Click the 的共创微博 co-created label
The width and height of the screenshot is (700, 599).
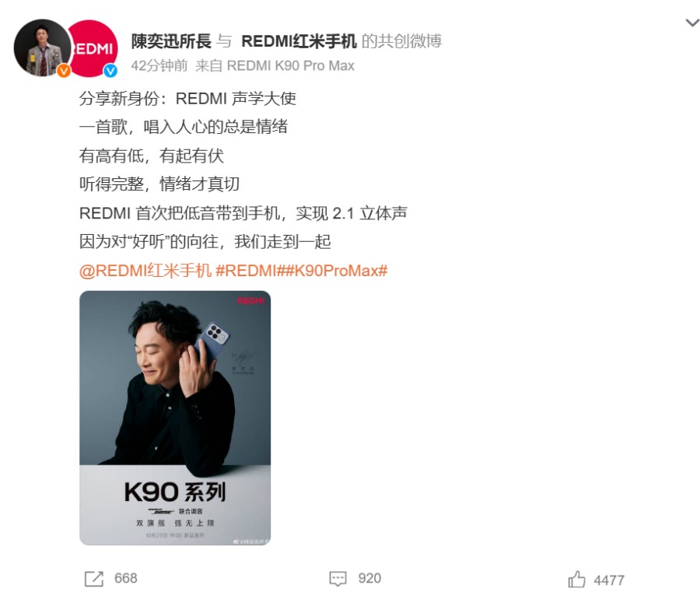click(402, 41)
